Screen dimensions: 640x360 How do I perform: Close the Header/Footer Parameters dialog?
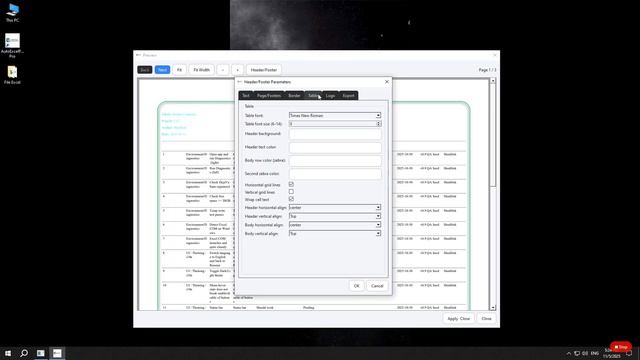[x=387, y=82]
